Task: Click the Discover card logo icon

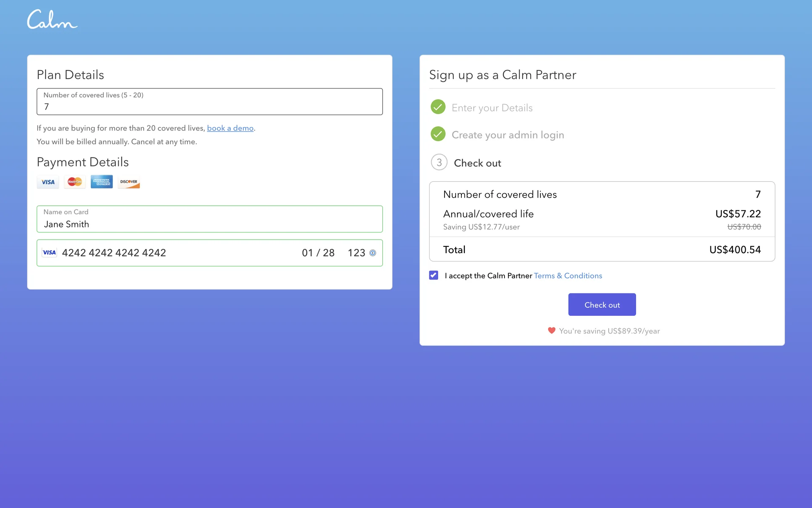Action: 129,182
